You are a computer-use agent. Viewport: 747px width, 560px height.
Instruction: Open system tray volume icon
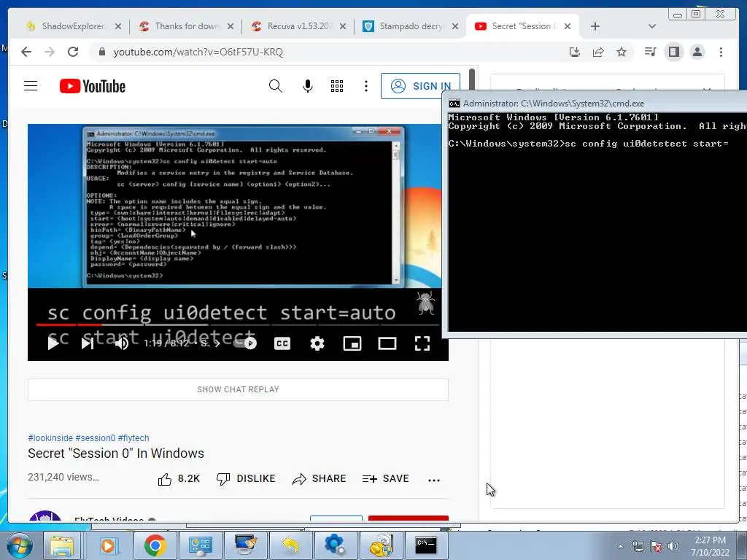(673, 546)
